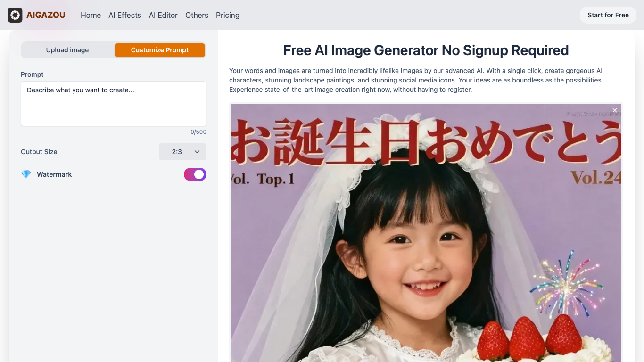Focus the Prompt description text area
The image size is (644, 362).
(x=114, y=104)
